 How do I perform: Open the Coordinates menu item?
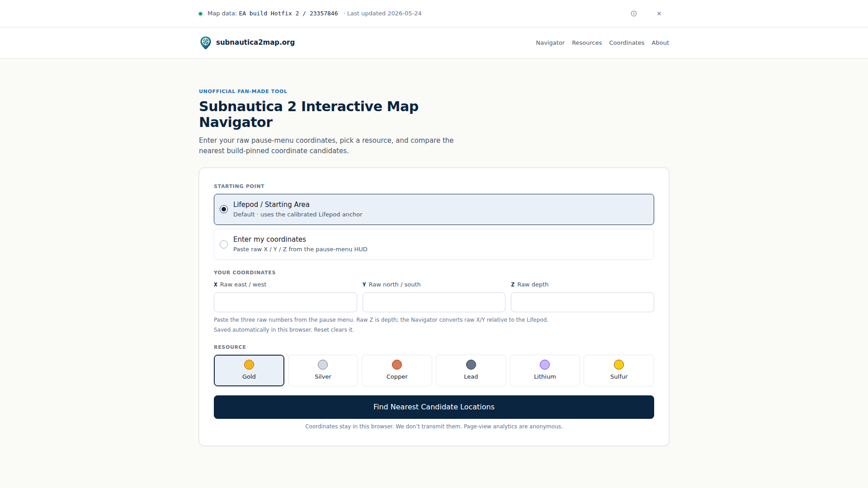coord(627,43)
